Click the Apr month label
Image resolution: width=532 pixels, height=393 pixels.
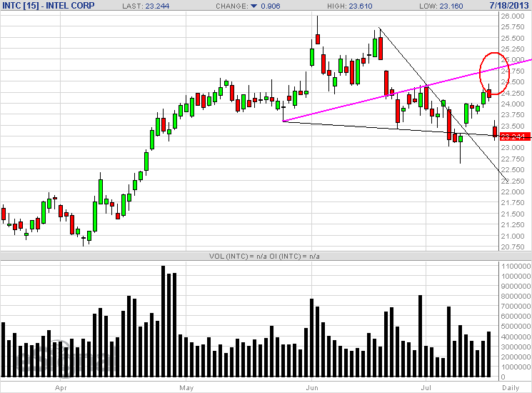tap(61, 387)
